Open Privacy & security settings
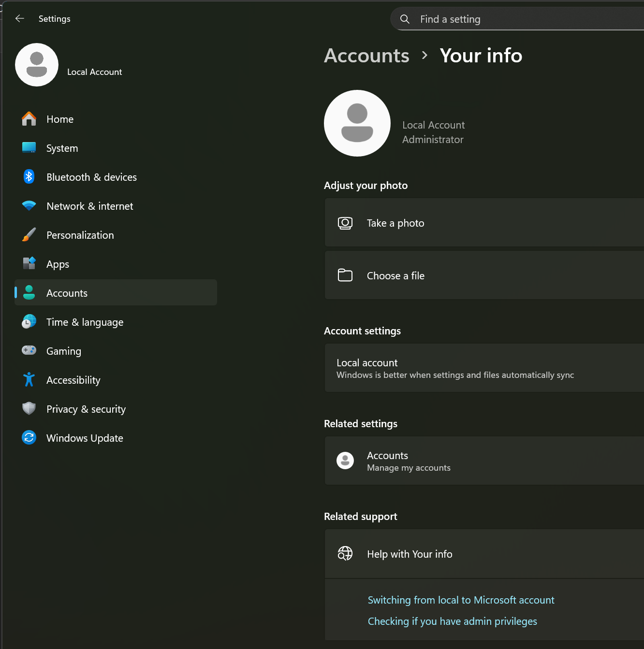This screenshot has width=644, height=649. pos(116,409)
